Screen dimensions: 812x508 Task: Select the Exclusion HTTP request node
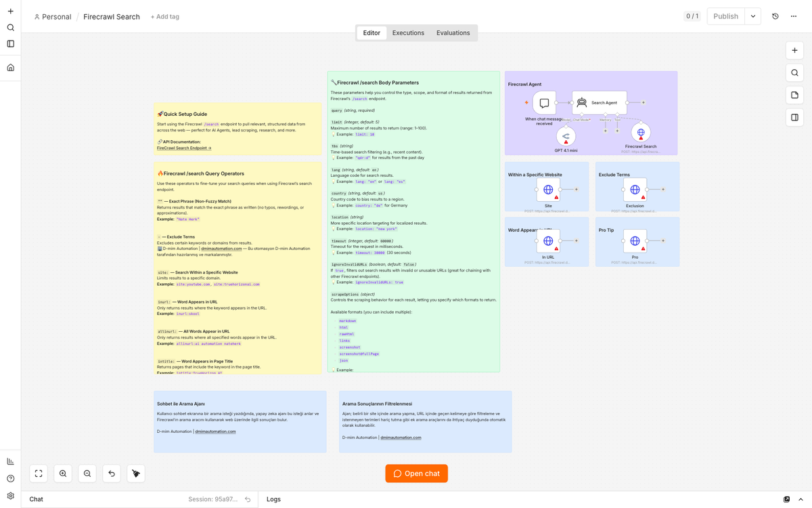635,190
